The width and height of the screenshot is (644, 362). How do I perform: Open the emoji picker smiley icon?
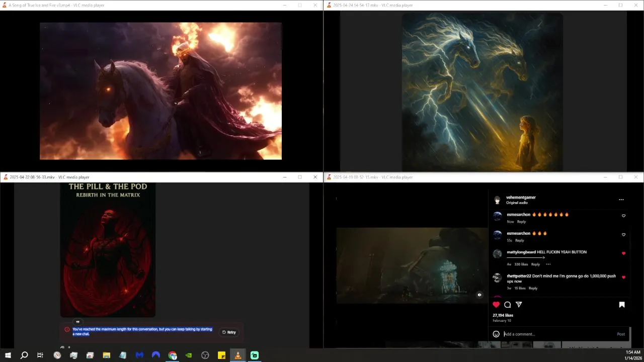[496, 334]
